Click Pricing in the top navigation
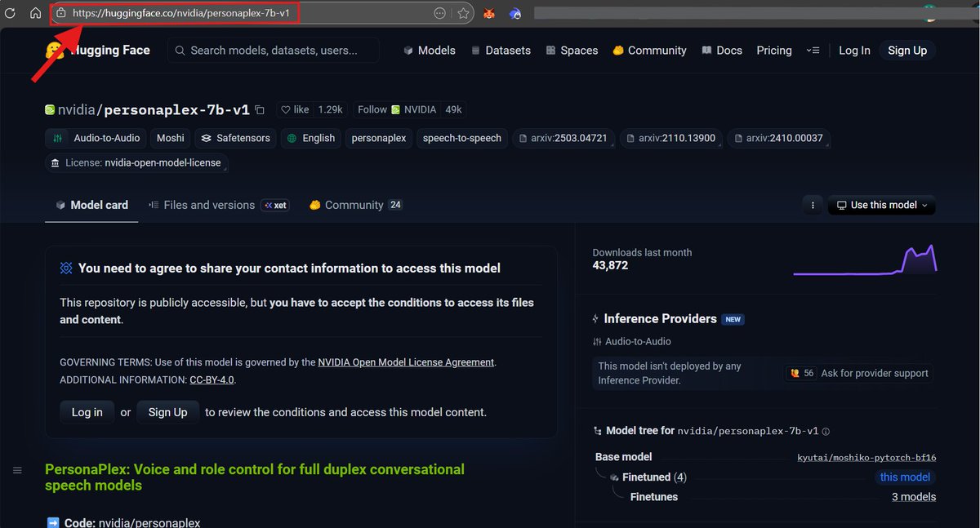This screenshot has height=528, width=980. tap(773, 50)
